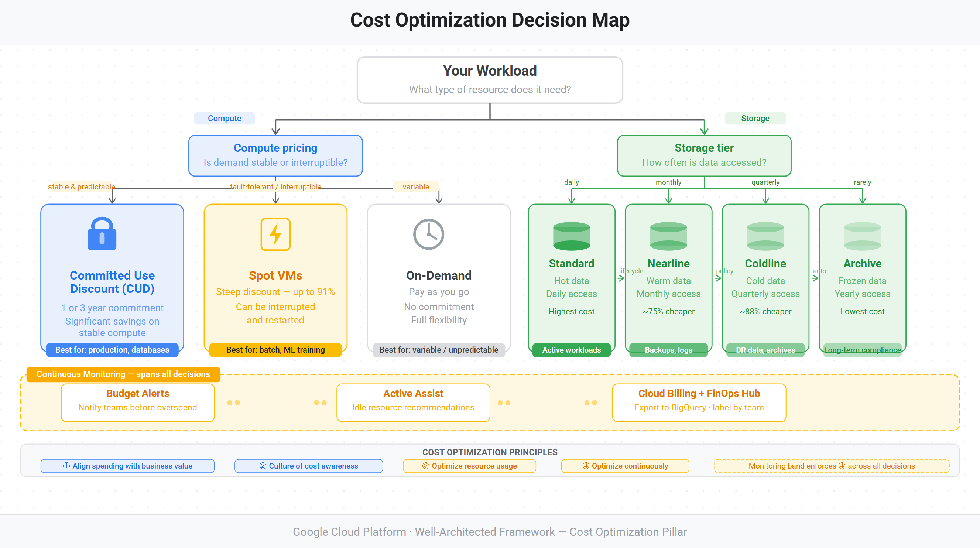This screenshot has width=980, height=548.
Task: Click the Spot VMs heading
Action: pyautogui.click(x=275, y=275)
